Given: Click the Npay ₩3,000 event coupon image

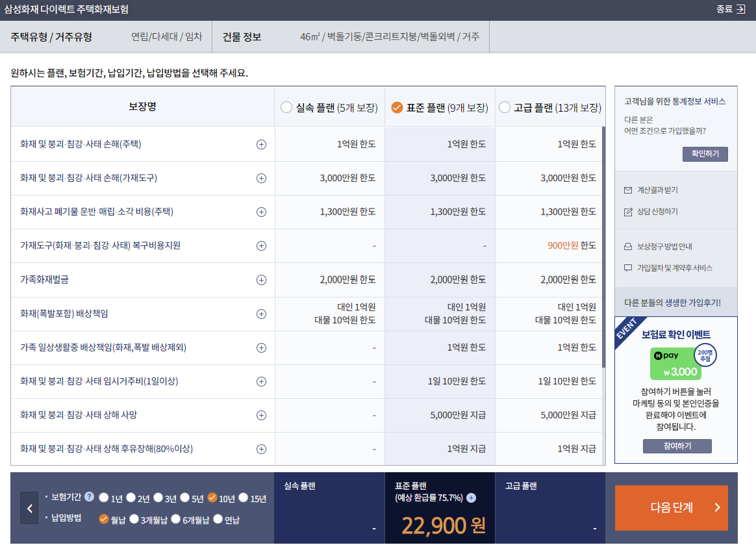Looking at the screenshot, I should click(676, 363).
